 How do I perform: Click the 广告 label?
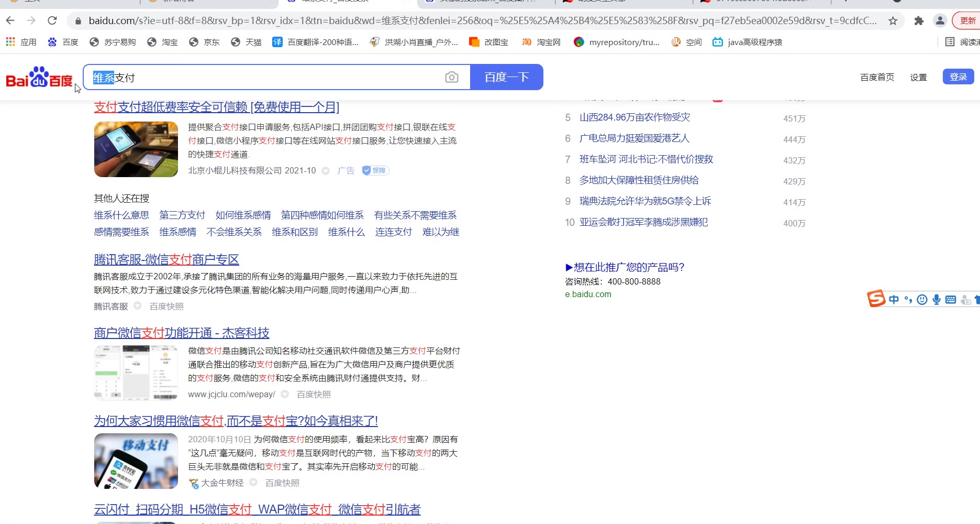[x=346, y=170]
